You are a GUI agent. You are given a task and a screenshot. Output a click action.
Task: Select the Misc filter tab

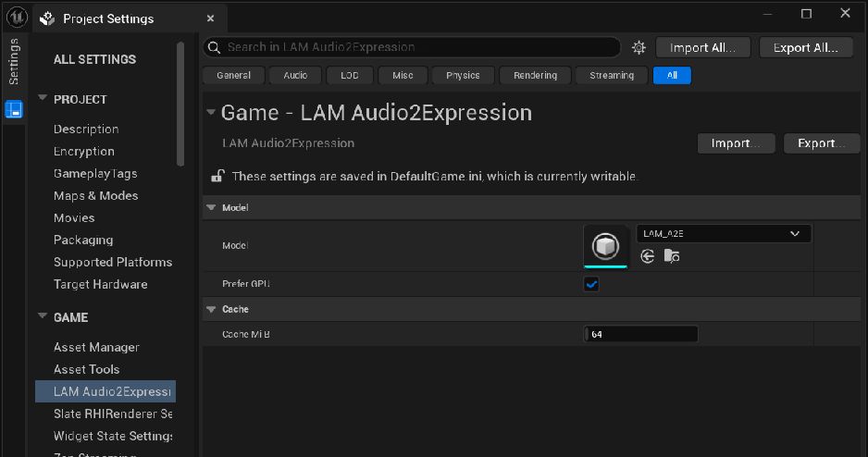tap(403, 75)
